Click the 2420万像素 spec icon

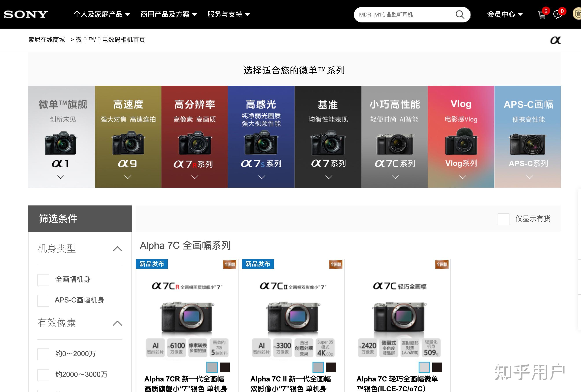[x=368, y=348]
